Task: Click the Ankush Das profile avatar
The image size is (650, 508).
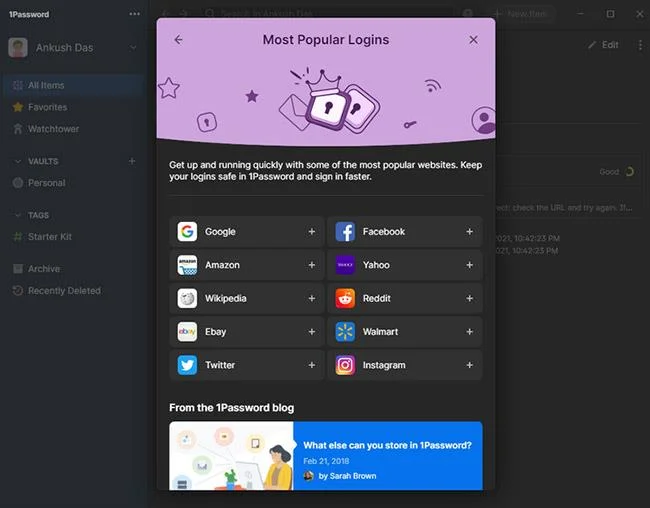Action: coord(18,48)
